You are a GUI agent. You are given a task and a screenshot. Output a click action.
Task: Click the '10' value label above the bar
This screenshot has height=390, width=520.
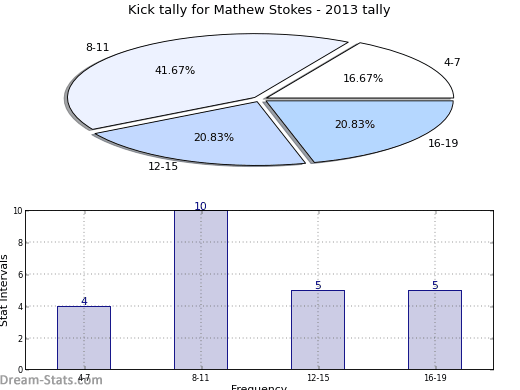200,206
